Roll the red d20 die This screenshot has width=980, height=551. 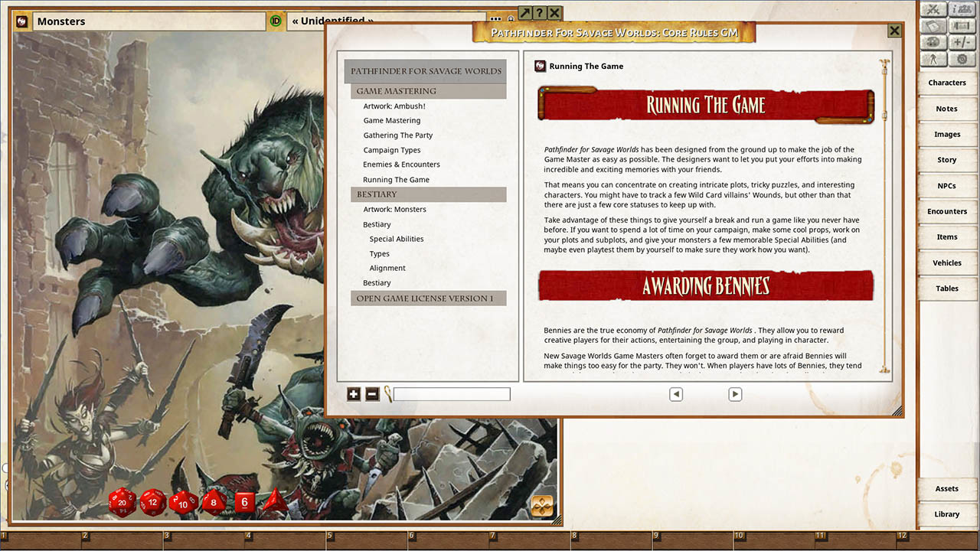(x=122, y=503)
